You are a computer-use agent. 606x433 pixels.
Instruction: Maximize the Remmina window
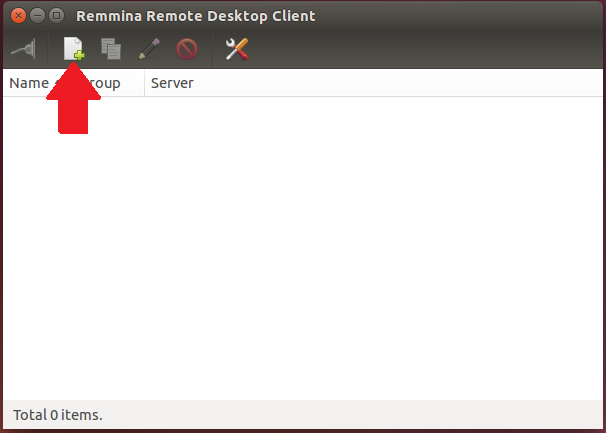pyautogui.click(x=57, y=16)
